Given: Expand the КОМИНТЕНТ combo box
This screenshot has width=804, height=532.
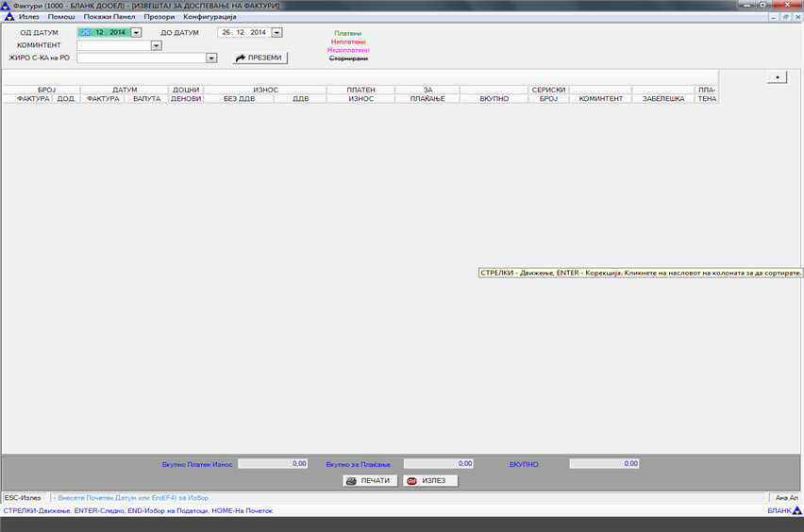Looking at the screenshot, I should [157, 45].
